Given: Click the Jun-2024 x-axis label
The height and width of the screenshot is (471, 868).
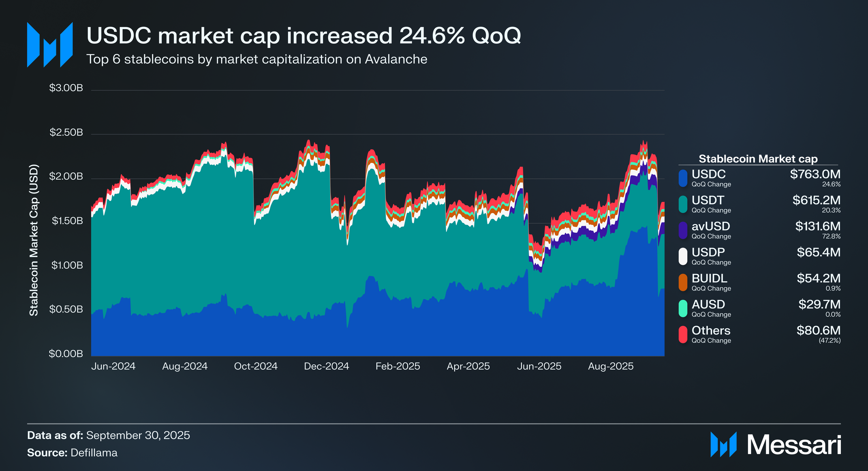Looking at the screenshot, I should (113, 366).
